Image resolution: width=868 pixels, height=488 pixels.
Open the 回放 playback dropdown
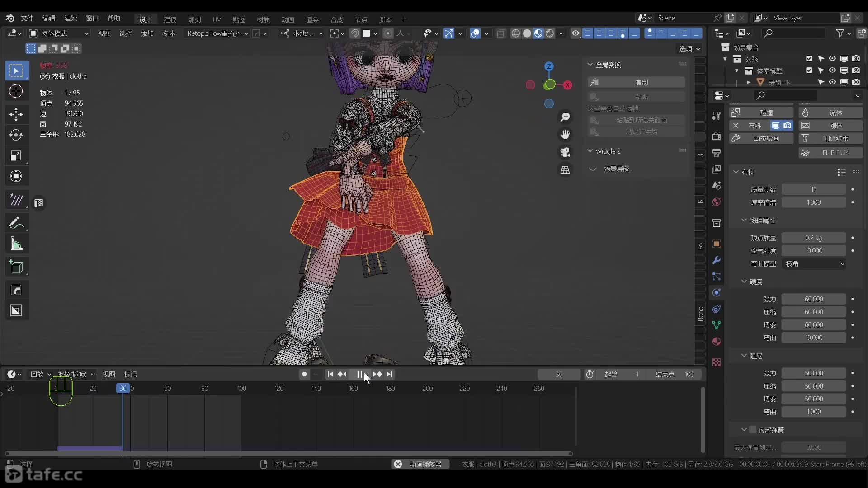41,374
